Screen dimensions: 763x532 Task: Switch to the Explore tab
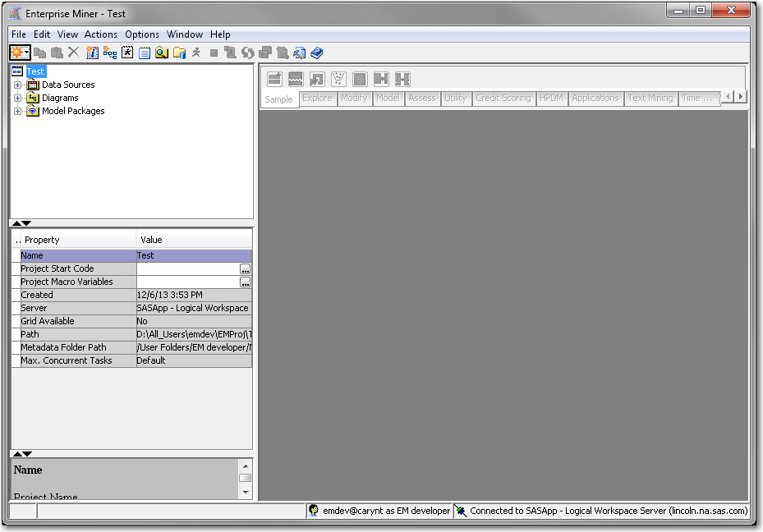tap(317, 98)
